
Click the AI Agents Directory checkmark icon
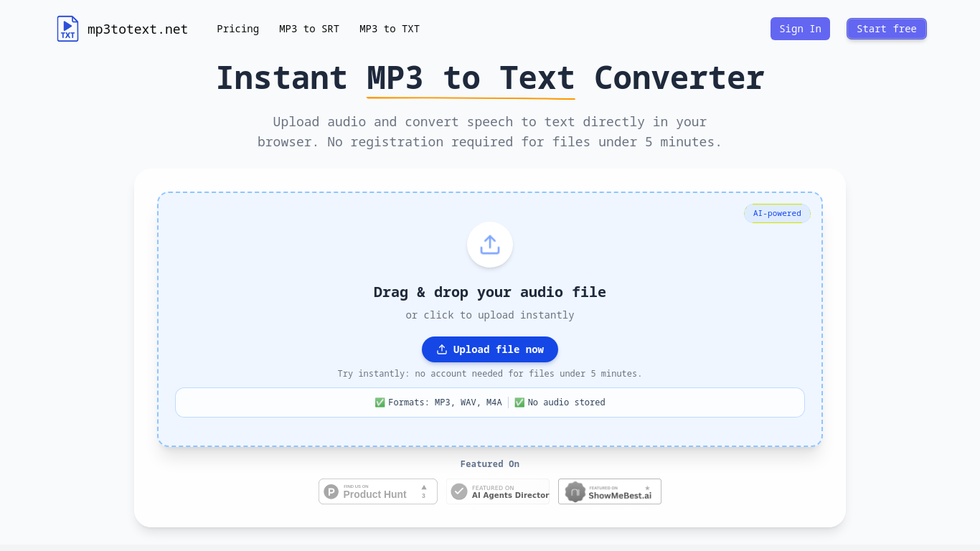point(458,491)
